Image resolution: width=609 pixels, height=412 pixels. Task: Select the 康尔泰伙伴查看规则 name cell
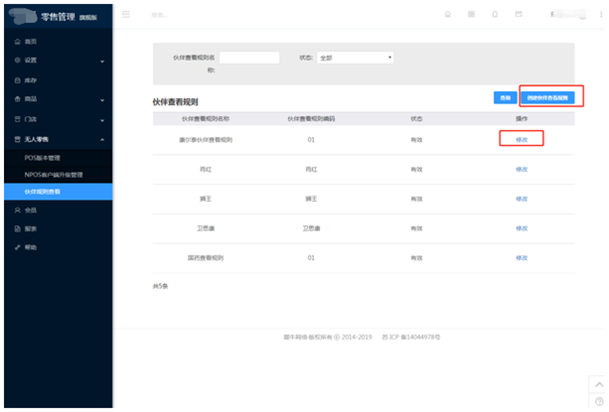click(x=205, y=140)
